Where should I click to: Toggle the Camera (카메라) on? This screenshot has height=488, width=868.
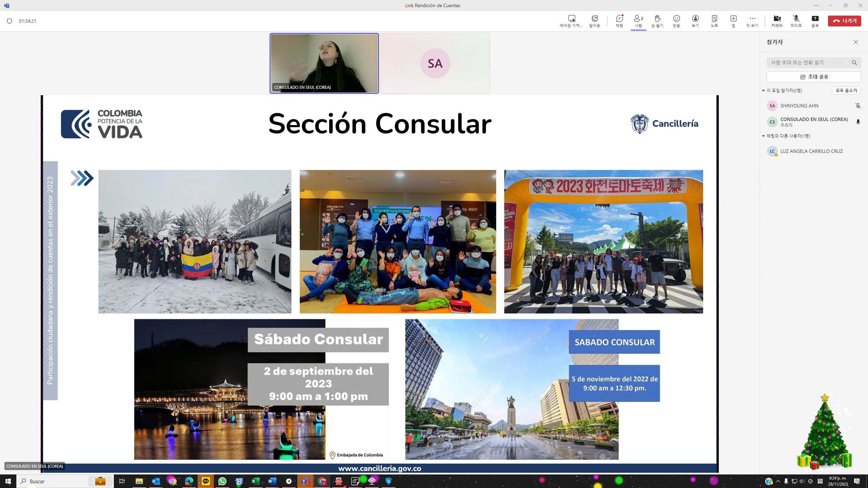pos(777,21)
